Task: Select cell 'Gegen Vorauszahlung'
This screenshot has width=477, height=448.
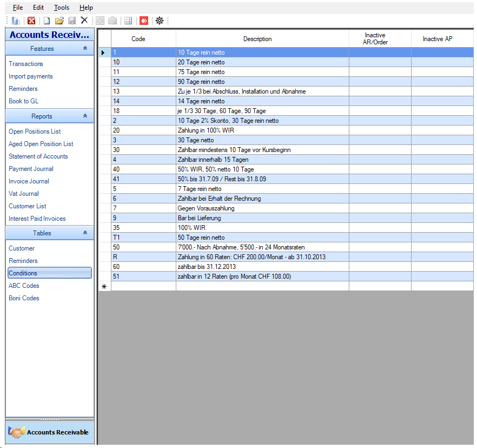Action: 262,208
